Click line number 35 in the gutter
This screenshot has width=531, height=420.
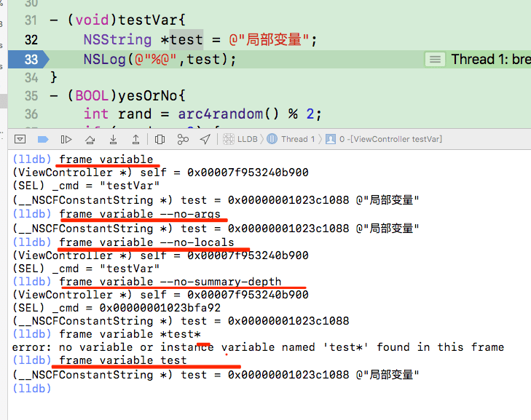coord(31,95)
